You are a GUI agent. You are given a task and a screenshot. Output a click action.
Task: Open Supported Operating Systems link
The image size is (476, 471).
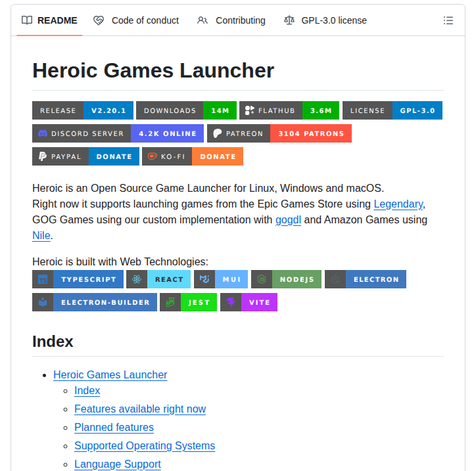pyautogui.click(x=145, y=446)
